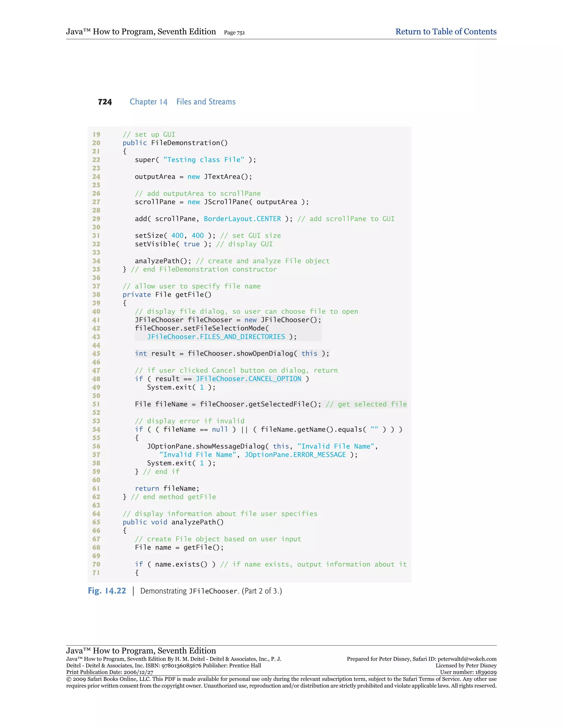Image resolution: width=563 pixels, height=728 pixels.
Task: Click the Files and Streams heading
Action: 206,102
